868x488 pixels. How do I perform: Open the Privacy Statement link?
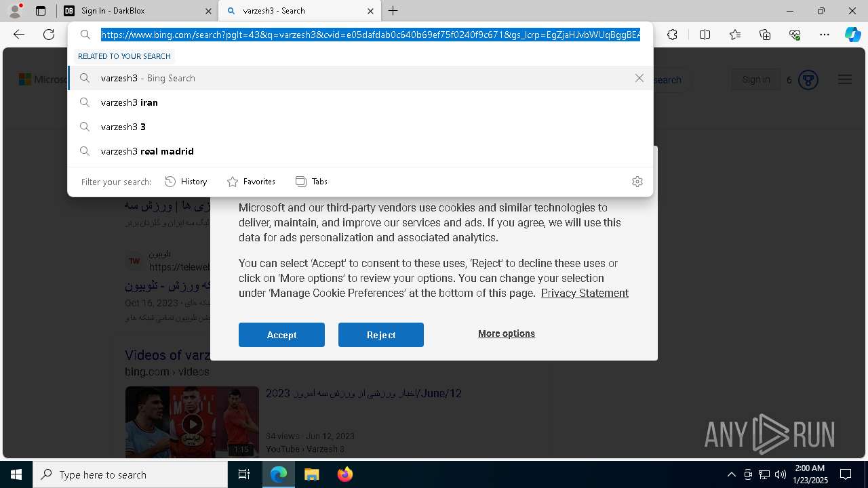point(585,293)
